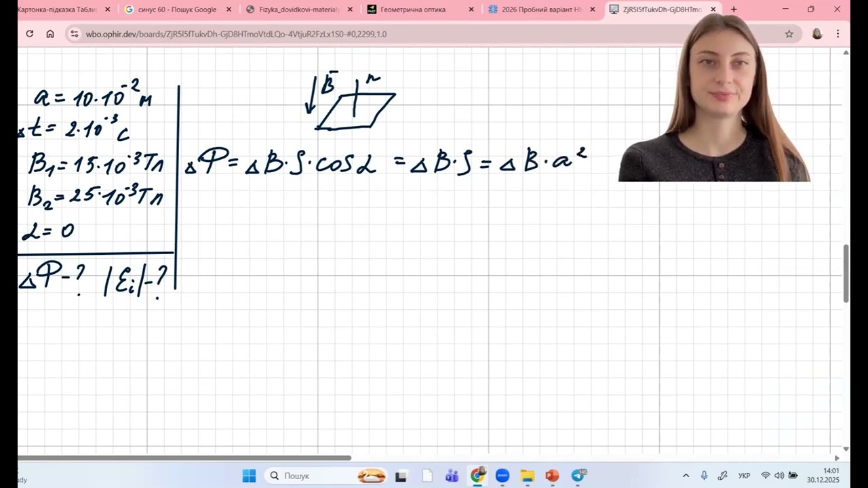The height and width of the screenshot is (488, 868).
Task: Switch the УКР keyboard language indicator
Action: (x=744, y=476)
